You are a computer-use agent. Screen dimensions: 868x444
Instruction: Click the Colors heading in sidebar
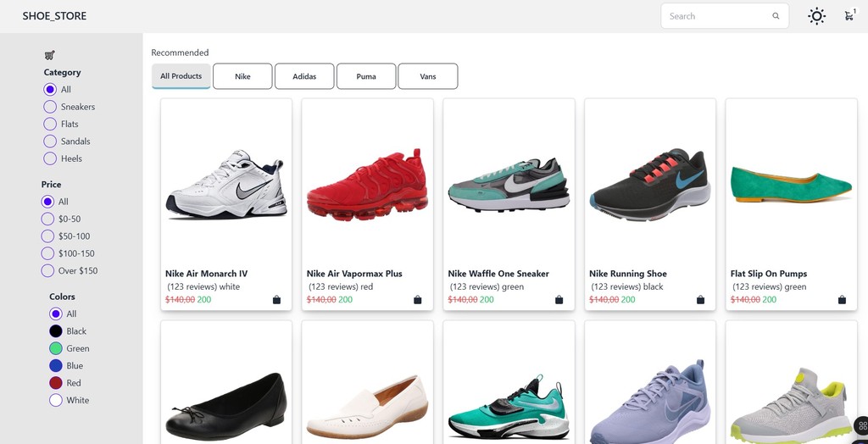click(62, 297)
